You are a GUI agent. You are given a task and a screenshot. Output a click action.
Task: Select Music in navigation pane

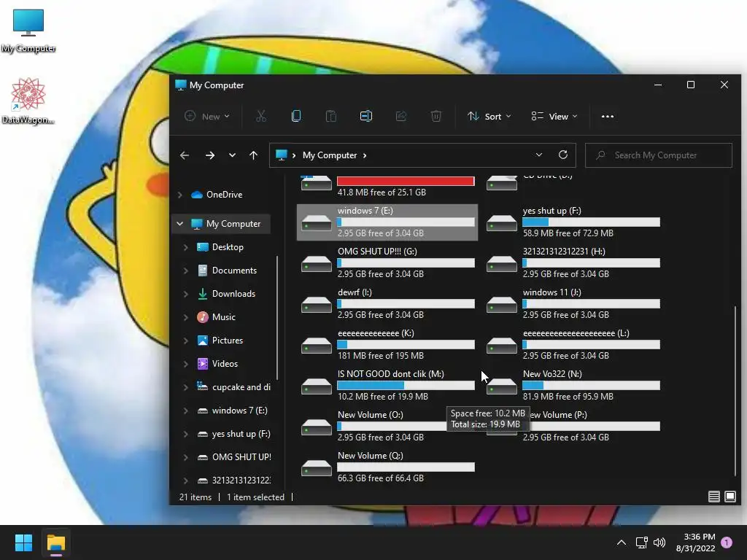point(223,317)
